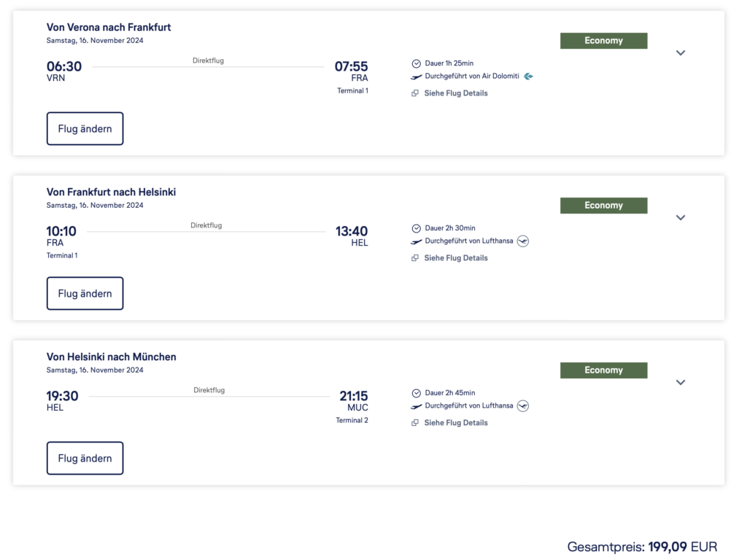Viewport: 747px width, 560px height.
Task: Click the airplane icon next to Durchgeführt von Air Dolomiti
Action: click(x=416, y=77)
